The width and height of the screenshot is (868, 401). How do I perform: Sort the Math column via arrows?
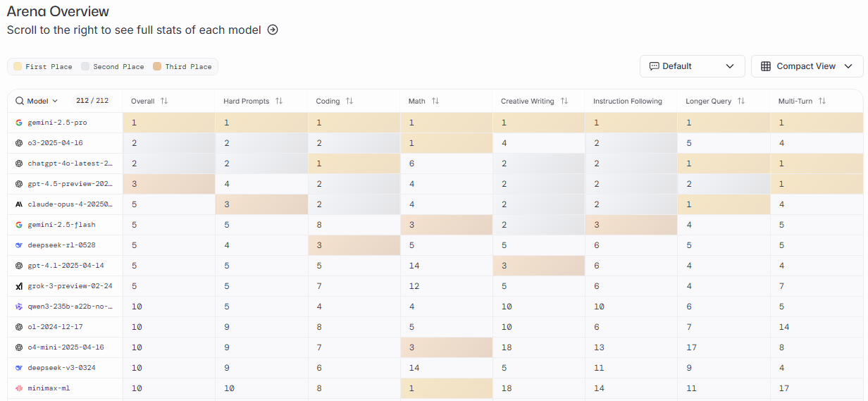(x=435, y=101)
